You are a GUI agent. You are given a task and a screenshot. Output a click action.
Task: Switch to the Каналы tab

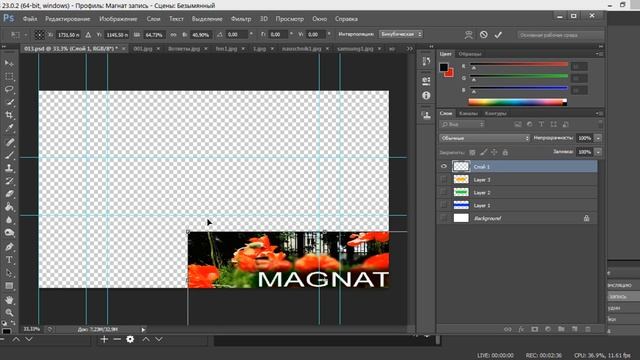(468, 113)
